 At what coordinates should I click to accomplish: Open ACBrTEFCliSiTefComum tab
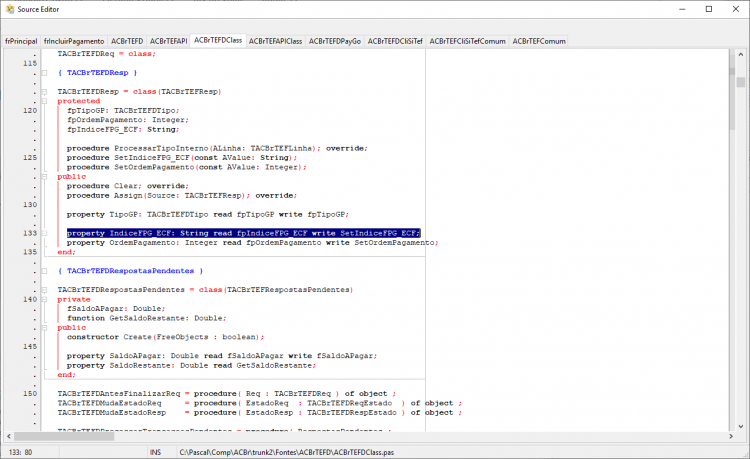(x=467, y=41)
